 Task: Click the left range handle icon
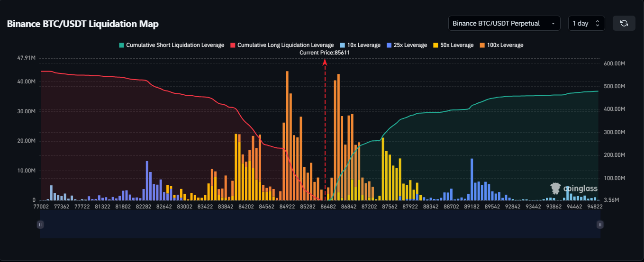tap(40, 225)
